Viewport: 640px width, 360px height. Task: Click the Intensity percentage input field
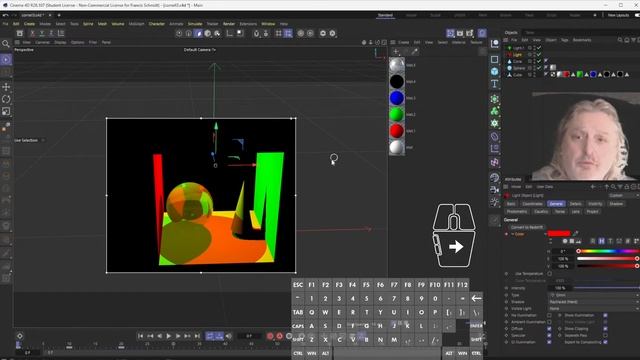click(x=560, y=288)
